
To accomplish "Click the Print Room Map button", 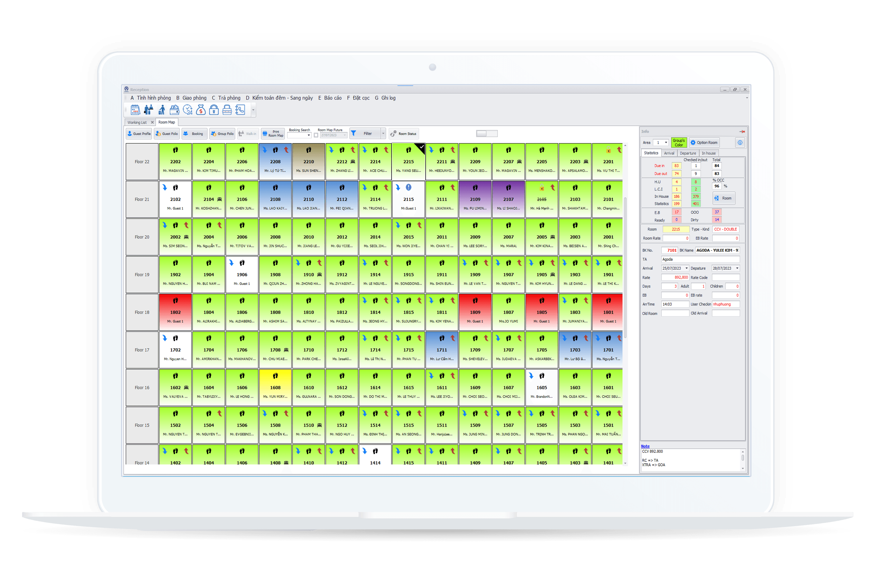I will click(273, 133).
